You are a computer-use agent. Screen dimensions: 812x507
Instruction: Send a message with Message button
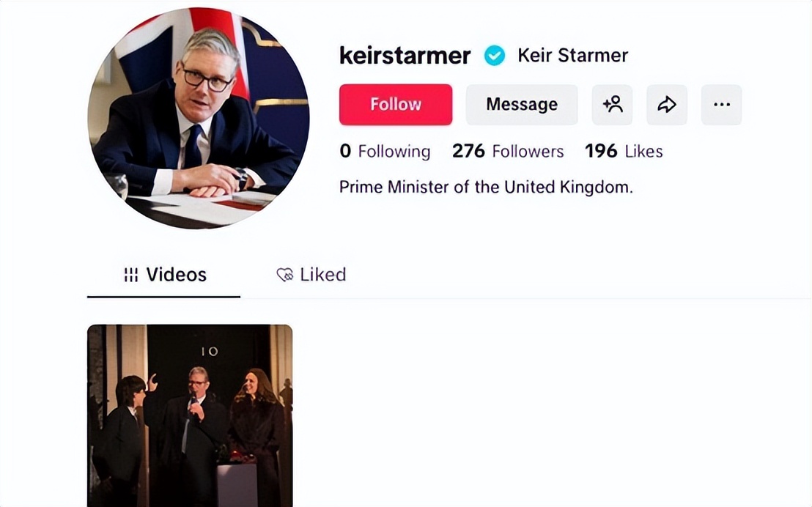(x=522, y=105)
